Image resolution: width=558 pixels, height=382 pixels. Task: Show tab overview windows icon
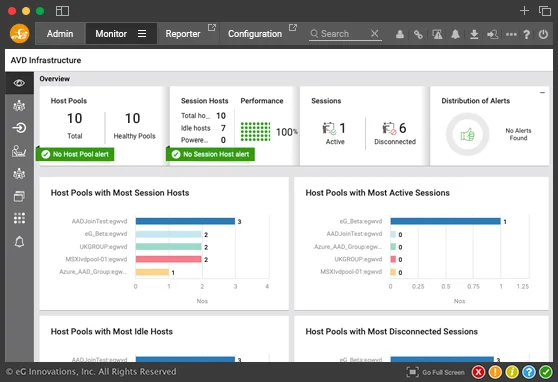click(x=545, y=11)
